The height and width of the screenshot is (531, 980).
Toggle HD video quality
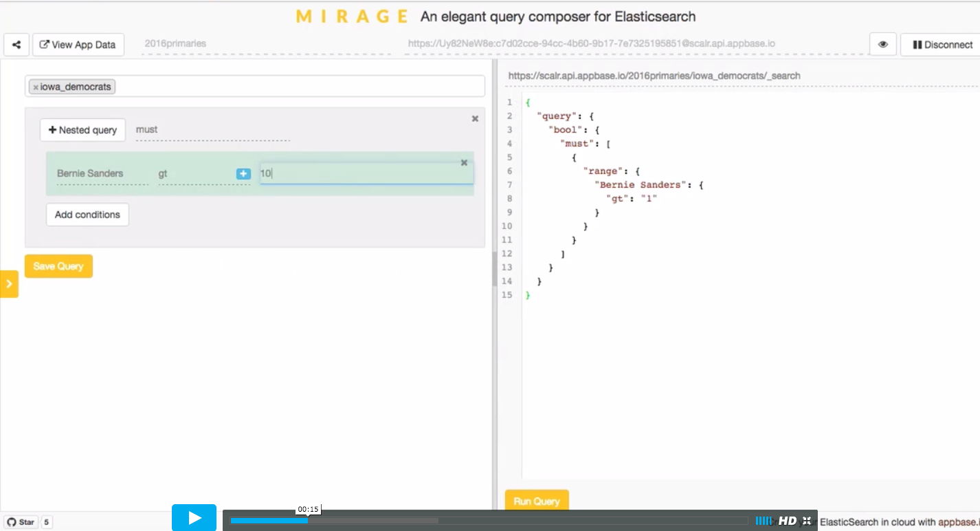click(x=788, y=521)
